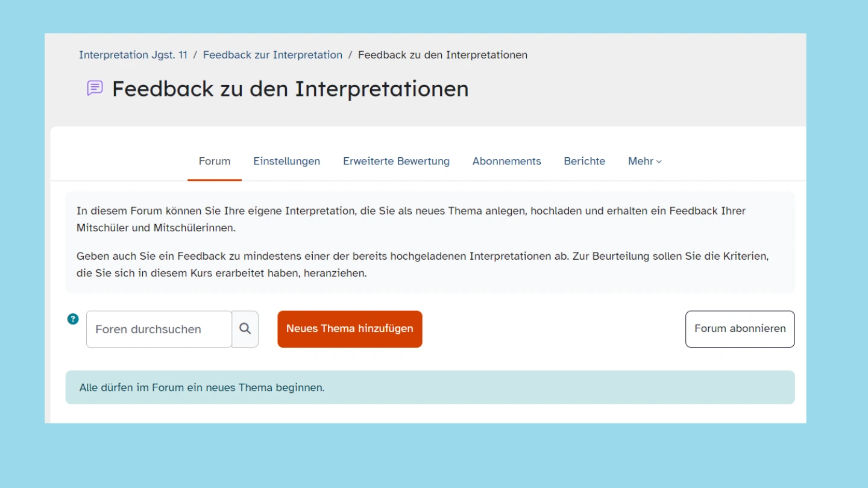The image size is (868, 488).
Task: Open the Einstellungen tab
Action: 286,161
